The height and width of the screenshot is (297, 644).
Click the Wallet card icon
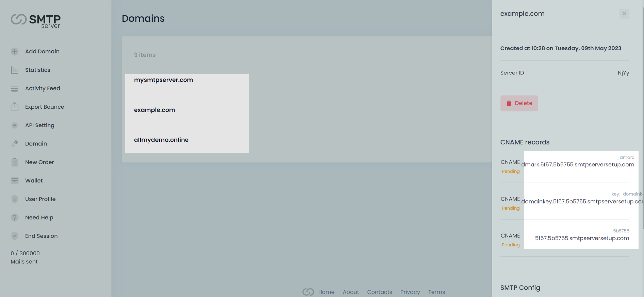[15, 181]
